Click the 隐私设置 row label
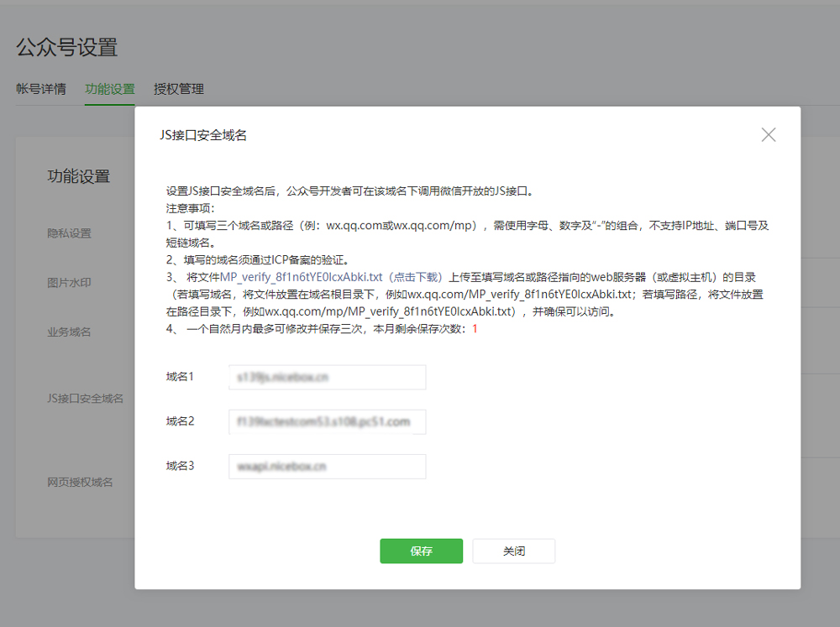This screenshot has height=627, width=840. [69, 233]
